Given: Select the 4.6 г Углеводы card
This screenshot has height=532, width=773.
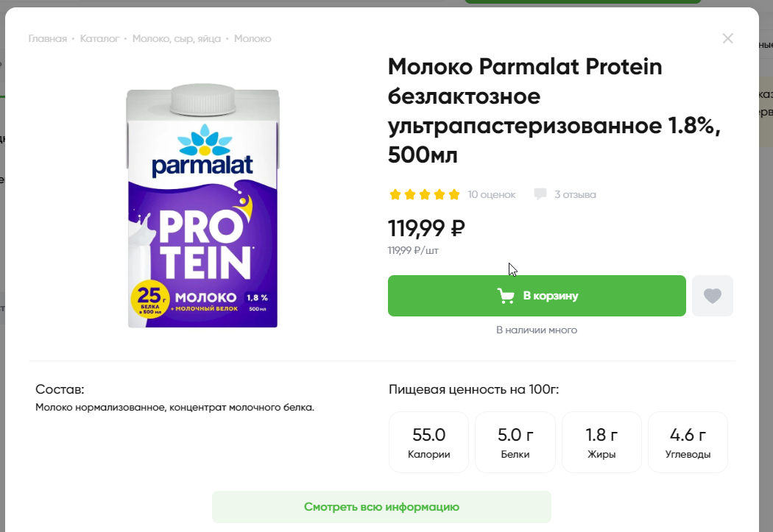Looking at the screenshot, I should 688,442.
